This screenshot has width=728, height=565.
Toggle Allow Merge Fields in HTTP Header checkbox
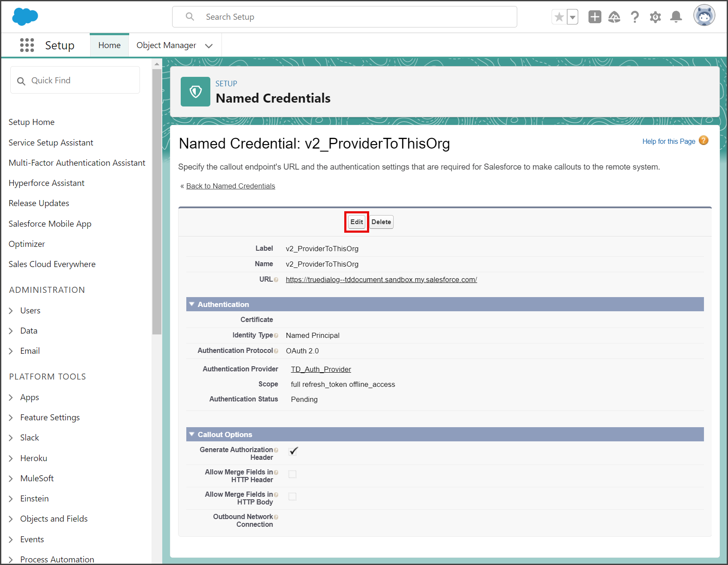pyautogui.click(x=292, y=474)
